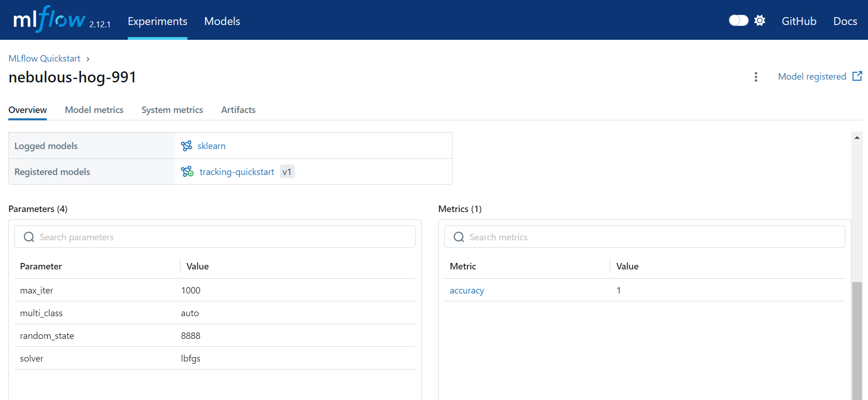Click the sklearn logged model icon

[x=186, y=146]
